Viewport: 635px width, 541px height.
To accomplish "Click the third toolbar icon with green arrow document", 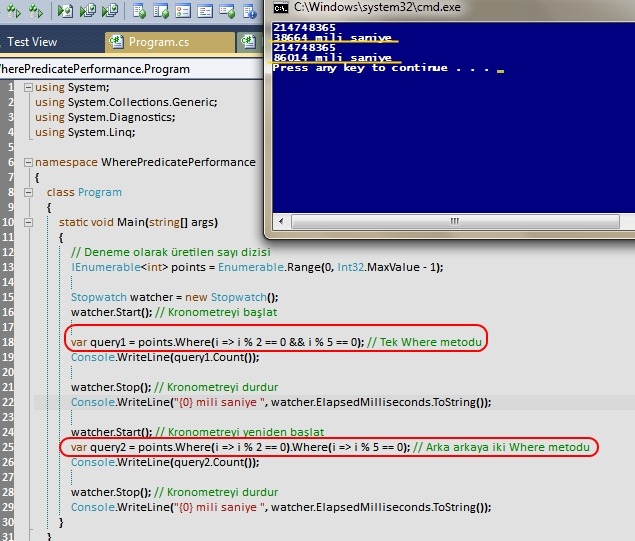I will click(x=65, y=12).
